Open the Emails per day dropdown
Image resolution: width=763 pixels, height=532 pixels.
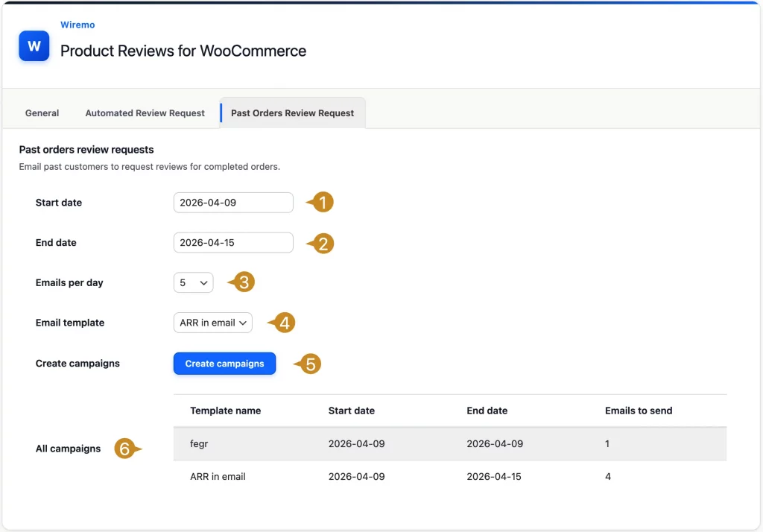click(193, 282)
